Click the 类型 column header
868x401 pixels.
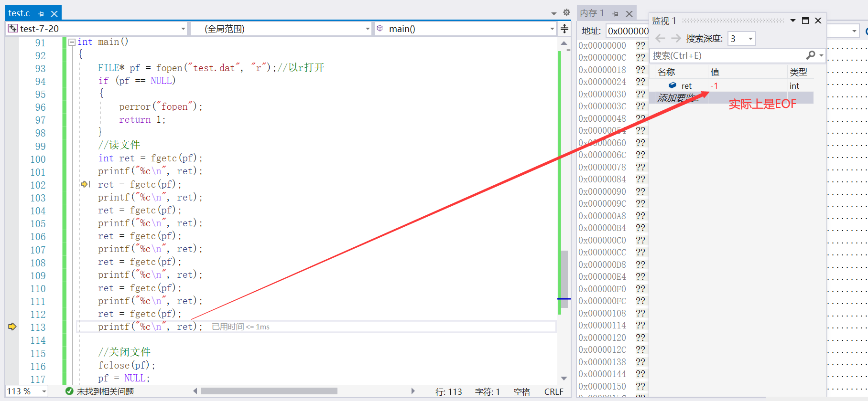point(798,72)
